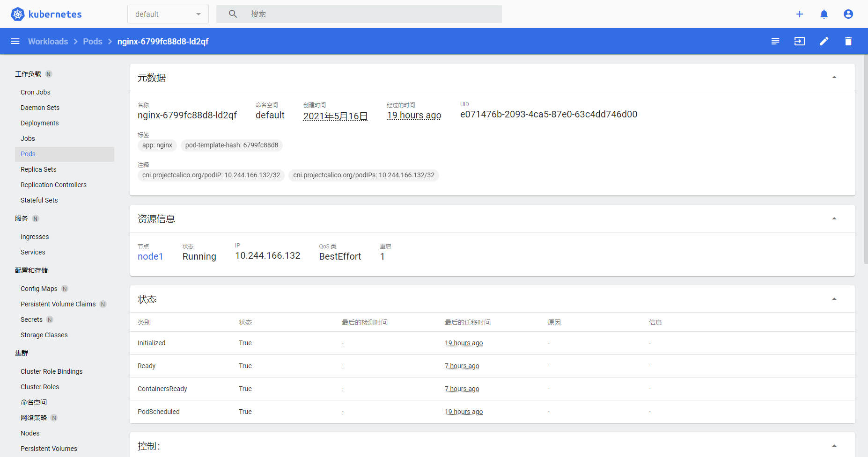Collapse the 控制 card
868x457 pixels.
[834, 446]
